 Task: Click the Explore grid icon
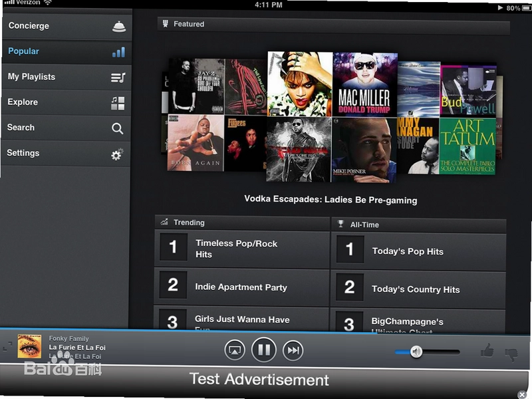(x=118, y=103)
